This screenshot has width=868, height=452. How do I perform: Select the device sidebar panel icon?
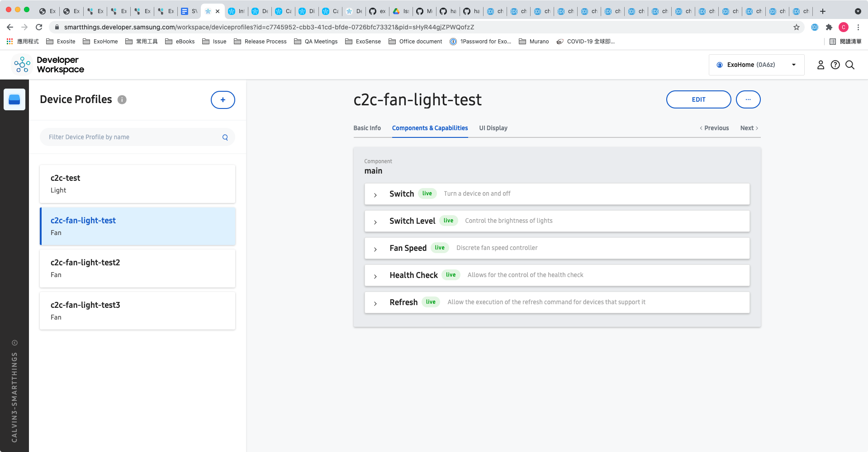point(14,99)
